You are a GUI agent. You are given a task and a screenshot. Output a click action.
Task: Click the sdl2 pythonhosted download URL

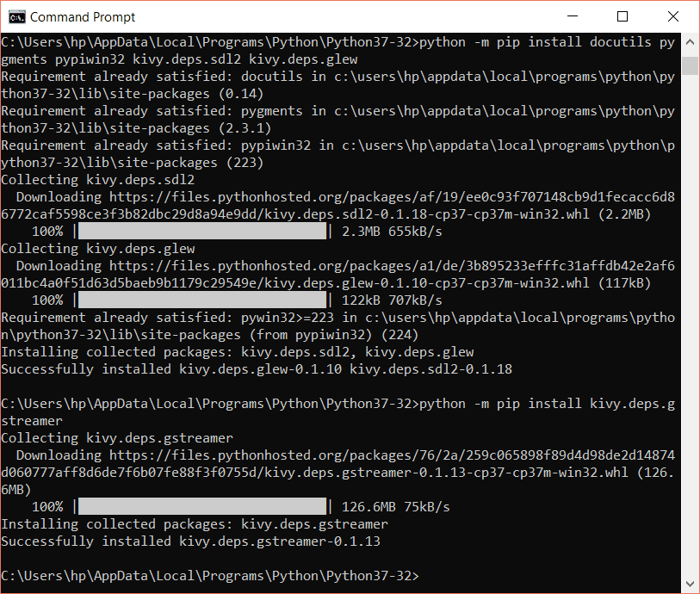tap(338, 206)
